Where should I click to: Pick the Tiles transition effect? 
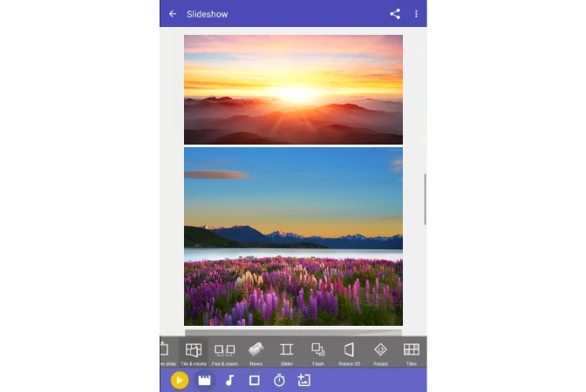click(x=411, y=354)
